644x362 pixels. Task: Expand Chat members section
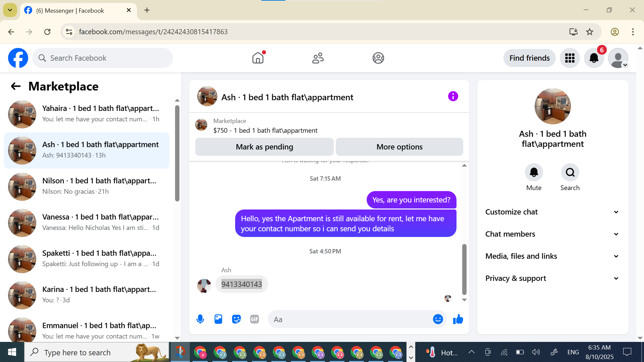click(x=552, y=234)
